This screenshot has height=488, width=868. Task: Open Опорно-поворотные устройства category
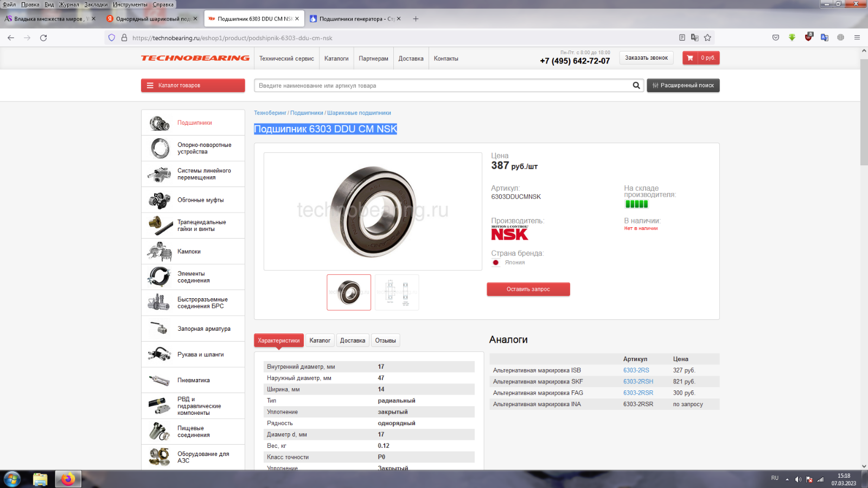(193, 149)
